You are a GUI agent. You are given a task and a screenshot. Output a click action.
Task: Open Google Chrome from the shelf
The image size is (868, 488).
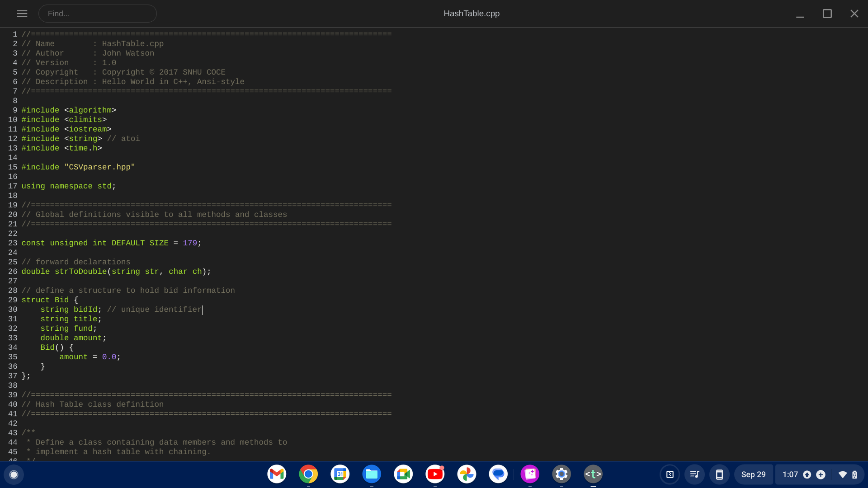[x=308, y=474]
